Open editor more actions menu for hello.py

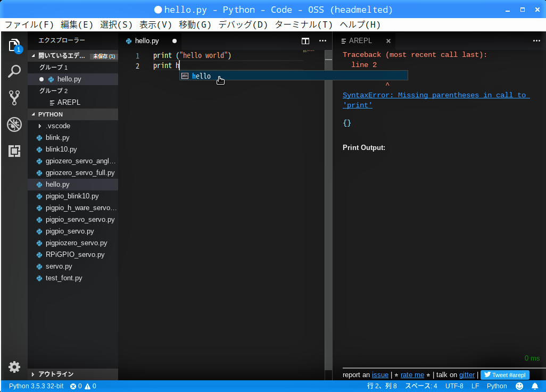click(x=323, y=41)
